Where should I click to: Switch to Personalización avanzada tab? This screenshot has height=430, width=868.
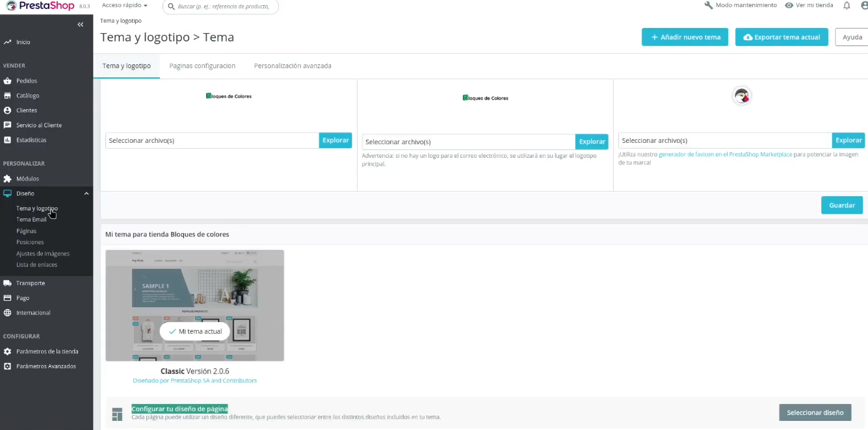293,66
